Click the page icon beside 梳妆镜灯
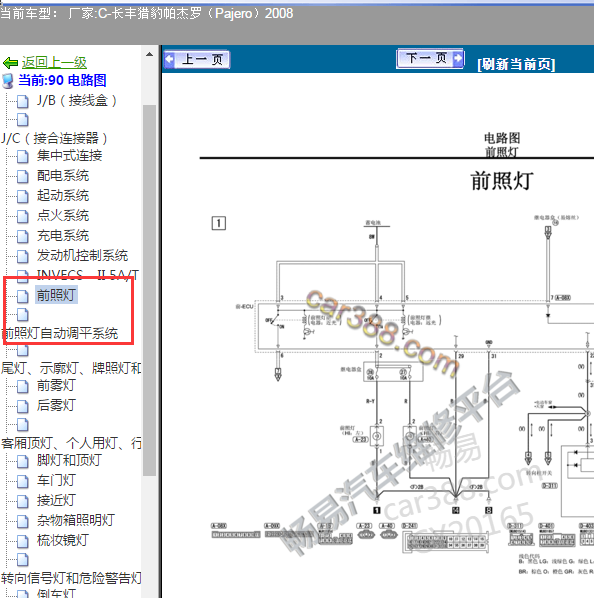 22,541
